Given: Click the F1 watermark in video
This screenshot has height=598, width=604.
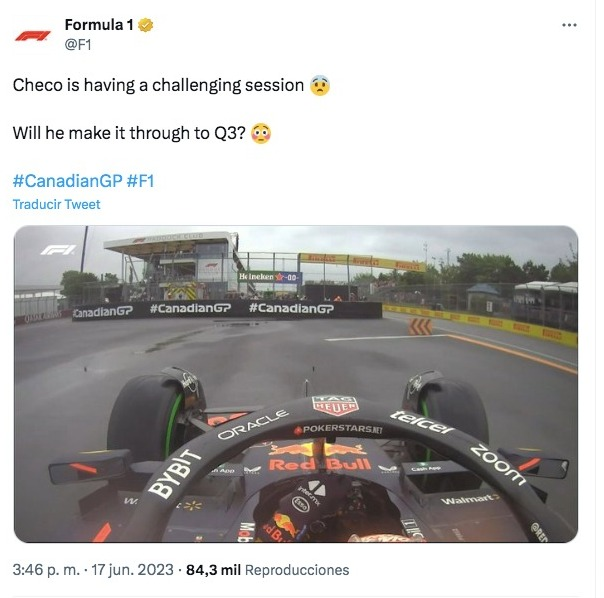Looking at the screenshot, I should 58,250.
